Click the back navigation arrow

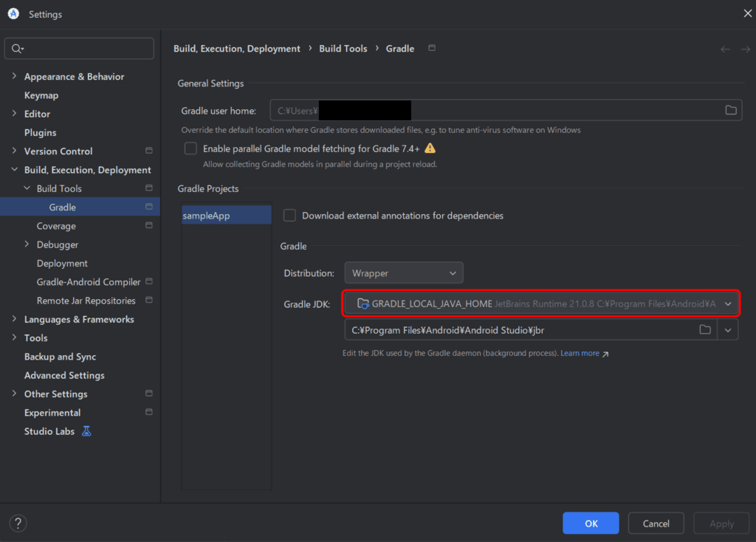point(725,49)
